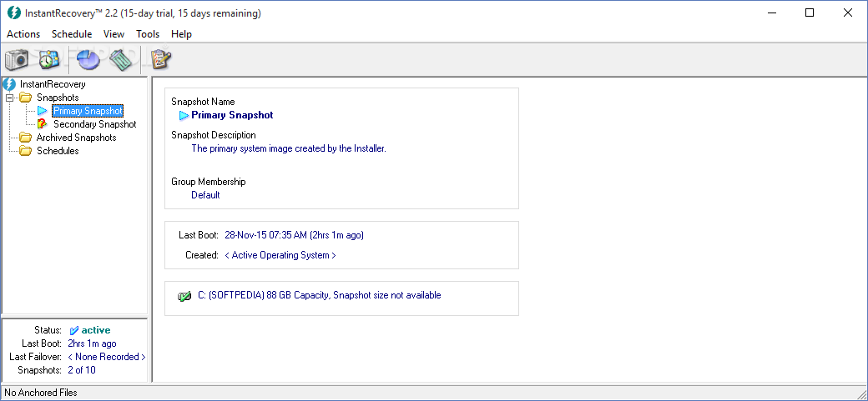This screenshot has width=868, height=401.
Task: Click the Default group membership value
Action: pyautogui.click(x=205, y=195)
